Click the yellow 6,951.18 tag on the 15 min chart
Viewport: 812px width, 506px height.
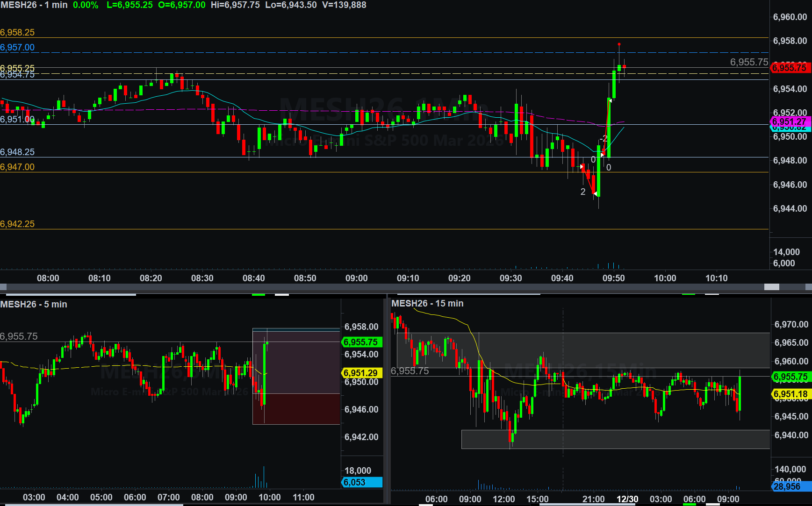790,394
